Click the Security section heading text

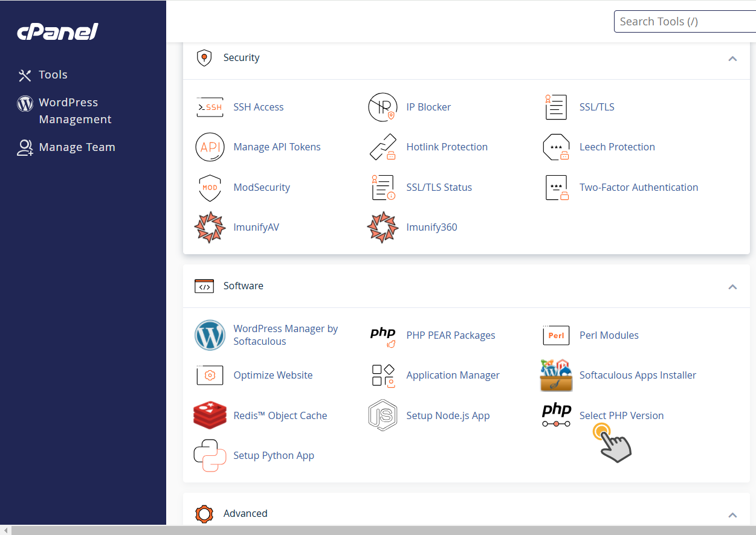click(x=241, y=58)
